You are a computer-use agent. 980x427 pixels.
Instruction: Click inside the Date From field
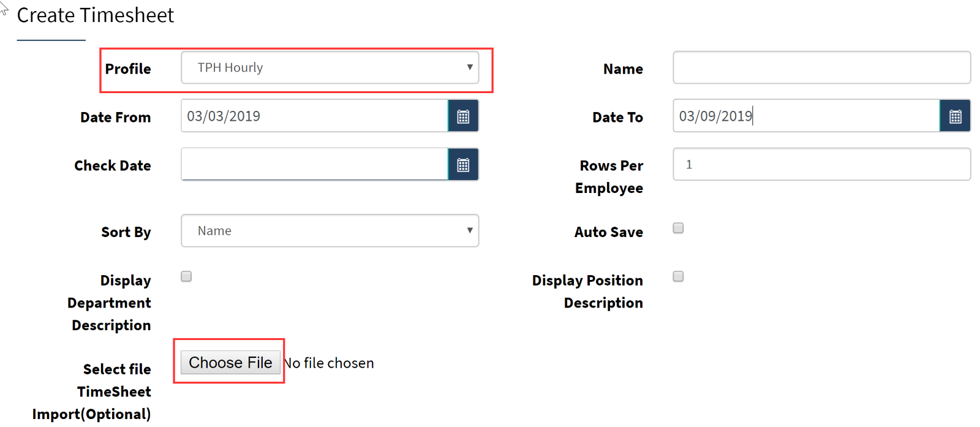pos(315,116)
